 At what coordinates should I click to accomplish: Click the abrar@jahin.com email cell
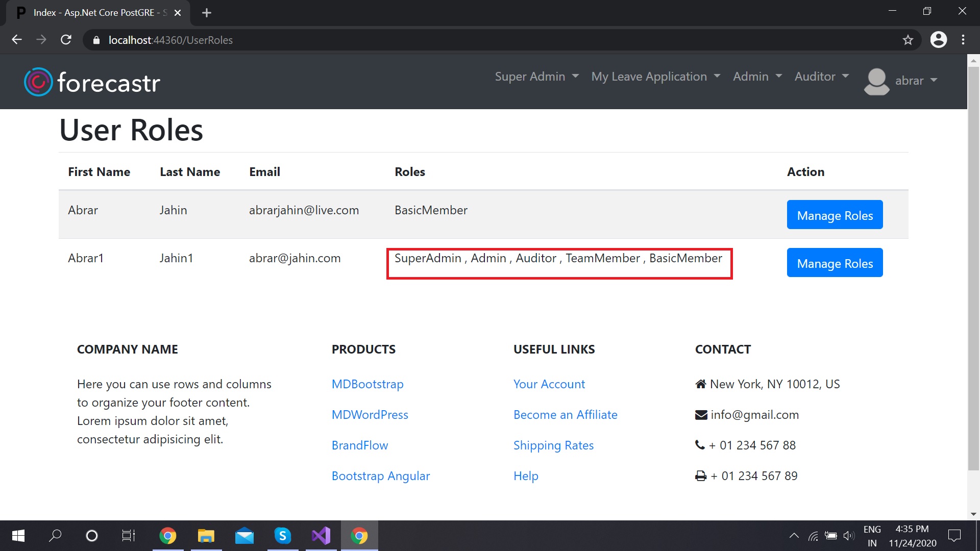[295, 258]
